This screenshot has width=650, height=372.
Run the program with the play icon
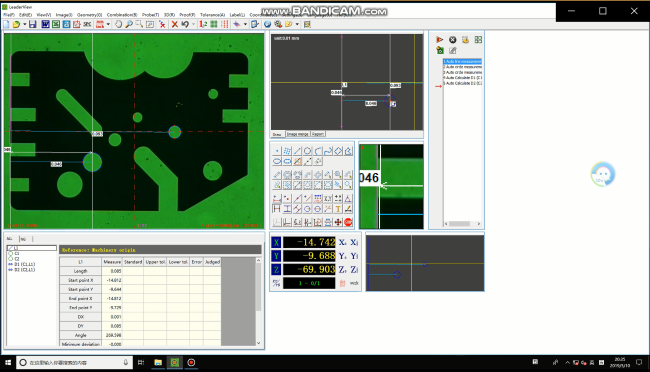pos(439,40)
